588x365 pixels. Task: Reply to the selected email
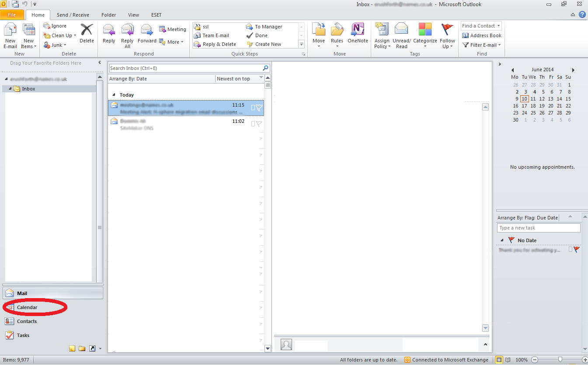tap(109, 34)
